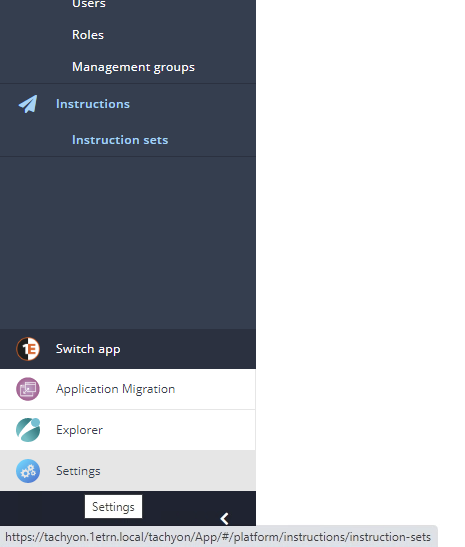
Task: Click empty dark sidebar space below Instruction sets
Action: tap(128, 242)
